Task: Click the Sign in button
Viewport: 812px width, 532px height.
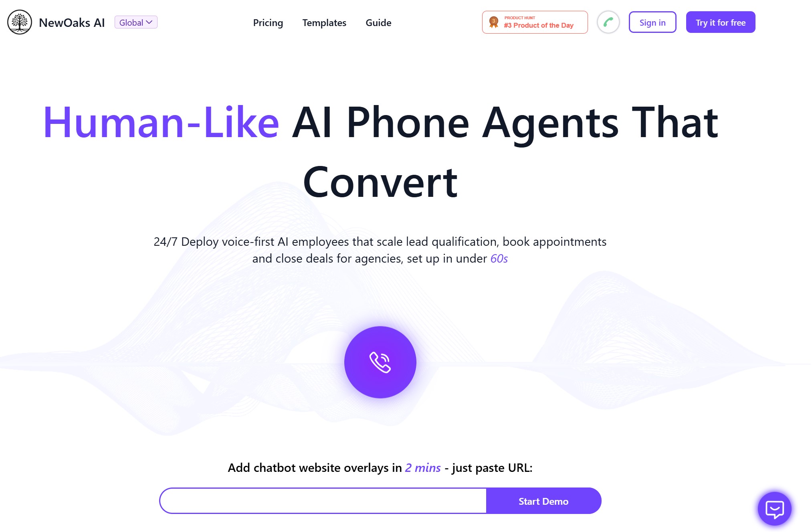Action: (x=652, y=22)
